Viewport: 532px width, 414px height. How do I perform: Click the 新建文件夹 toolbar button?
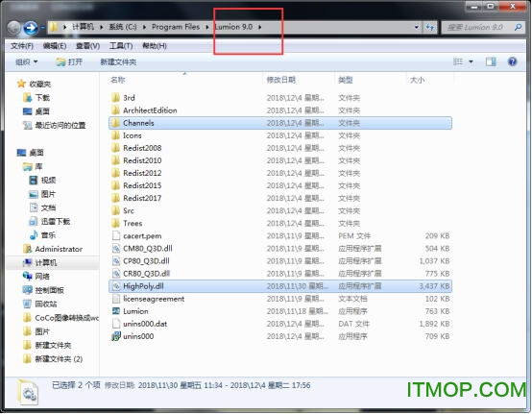tap(118, 62)
